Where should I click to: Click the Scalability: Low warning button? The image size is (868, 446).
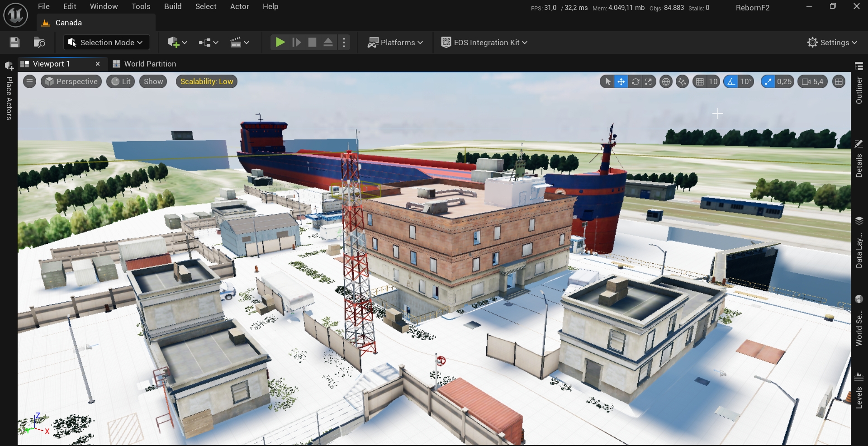pos(207,81)
